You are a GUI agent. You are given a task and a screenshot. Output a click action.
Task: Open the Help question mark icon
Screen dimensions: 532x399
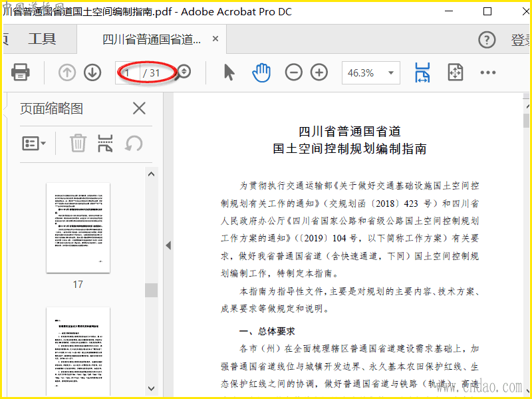pos(487,40)
